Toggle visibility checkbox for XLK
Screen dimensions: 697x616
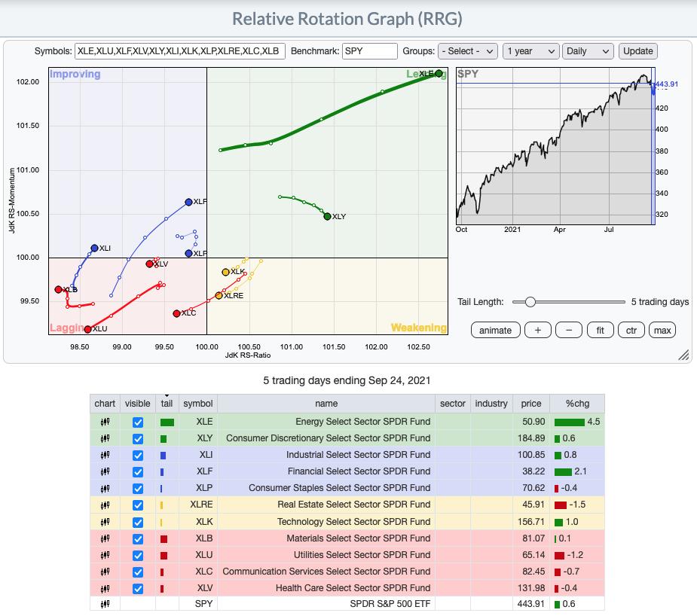pos(138,522)
